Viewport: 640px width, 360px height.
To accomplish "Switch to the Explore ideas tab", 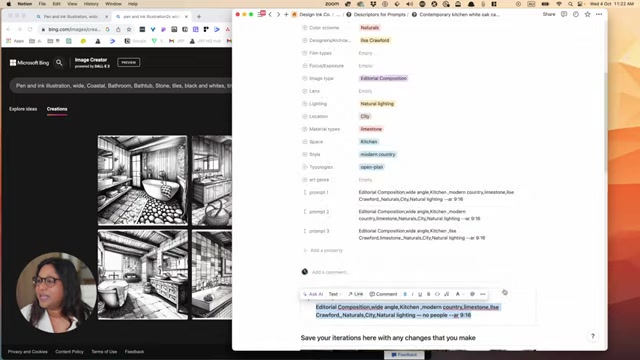I will tap(23, 109).
